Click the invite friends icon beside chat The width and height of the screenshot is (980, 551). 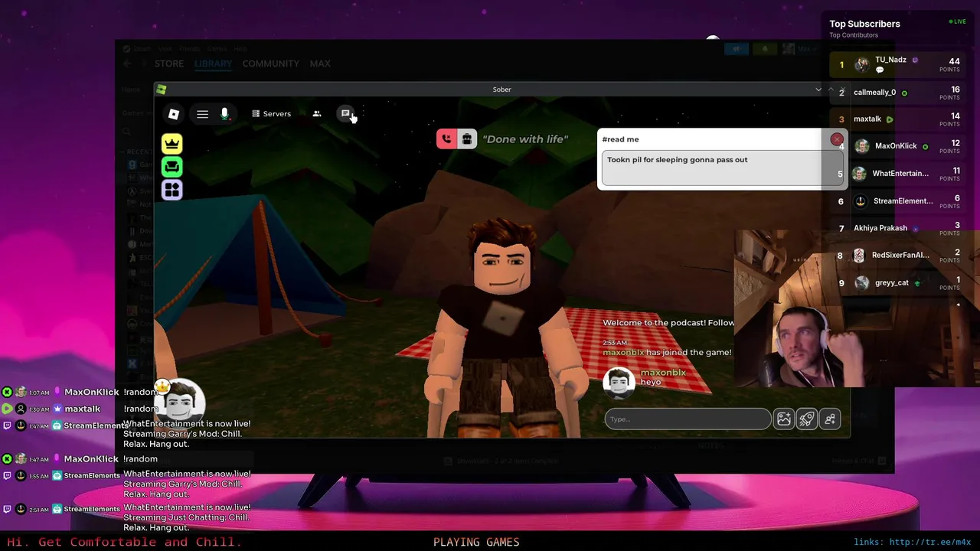830,419
